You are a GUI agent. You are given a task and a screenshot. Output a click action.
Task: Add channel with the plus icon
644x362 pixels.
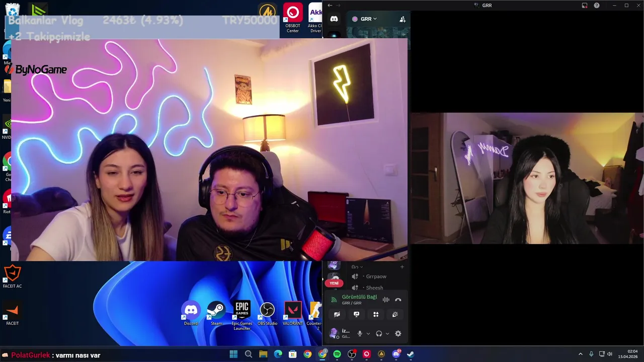[402, 267]
